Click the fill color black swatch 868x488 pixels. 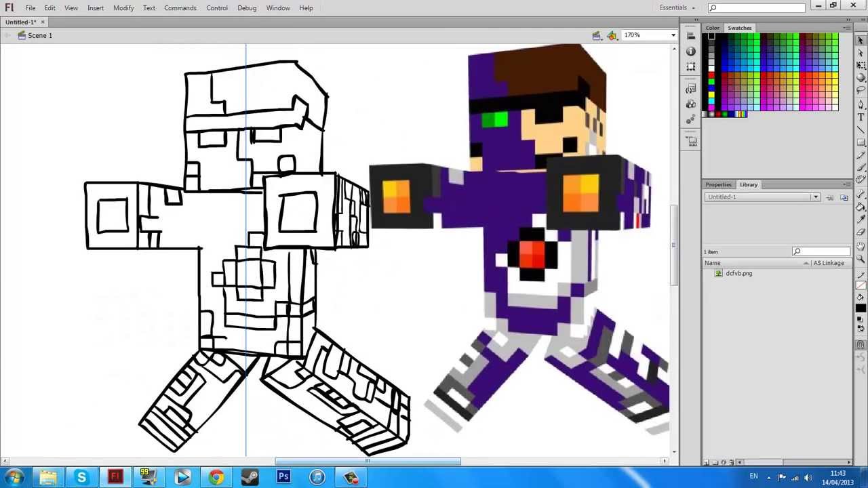861,308
